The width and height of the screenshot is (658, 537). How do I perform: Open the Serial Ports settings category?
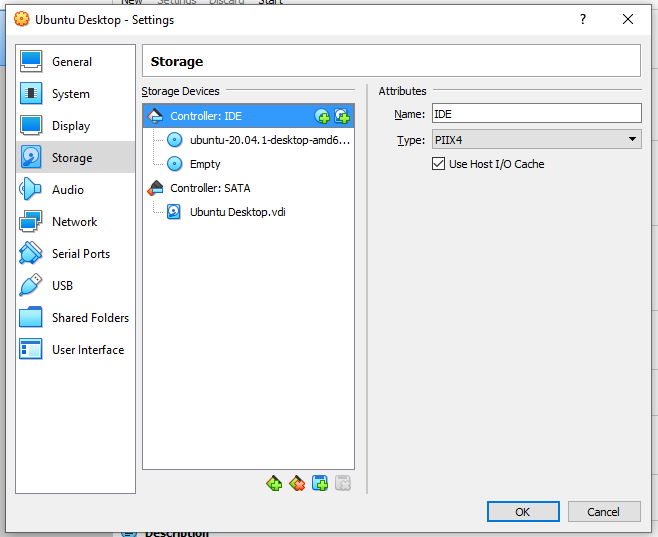tap(76, 253)
